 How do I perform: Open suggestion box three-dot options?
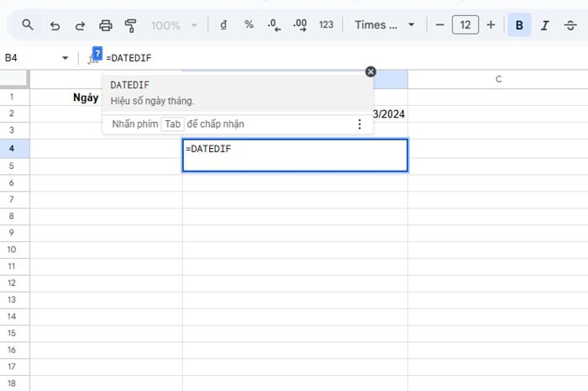point(360,124)
